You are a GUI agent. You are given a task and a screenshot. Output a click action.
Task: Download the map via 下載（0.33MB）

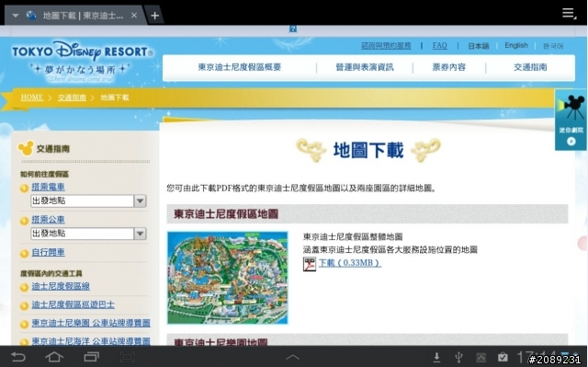349,263
